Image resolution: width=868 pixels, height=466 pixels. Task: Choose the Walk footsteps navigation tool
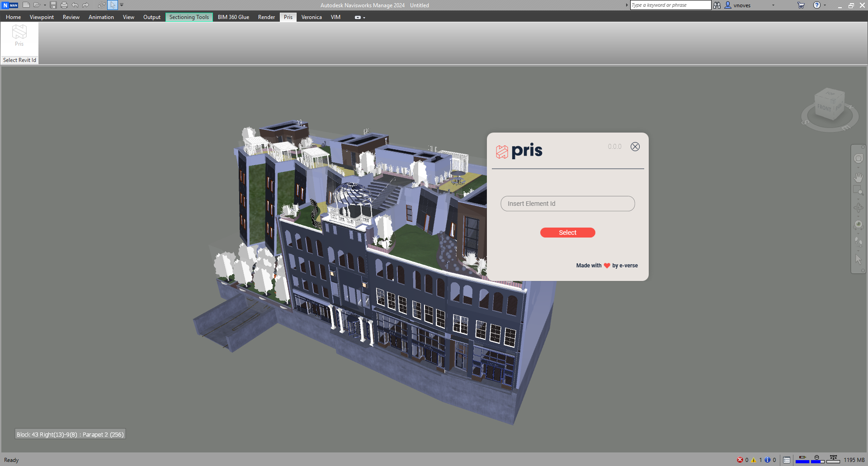click(858, 241)
